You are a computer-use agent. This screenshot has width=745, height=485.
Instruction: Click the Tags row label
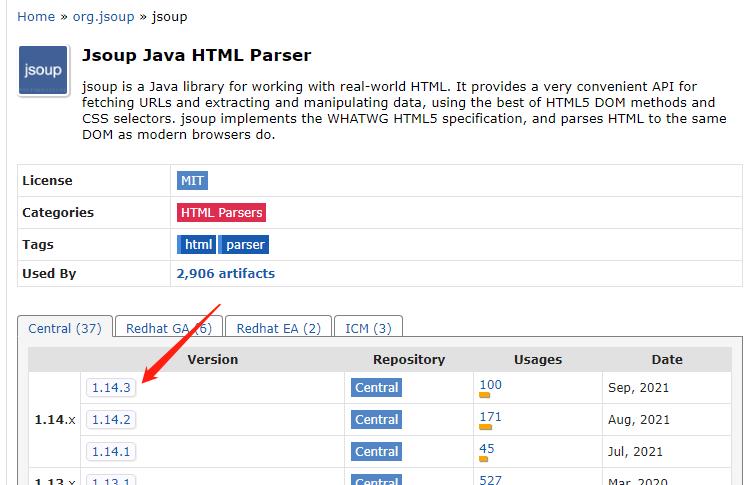point(38,245)
